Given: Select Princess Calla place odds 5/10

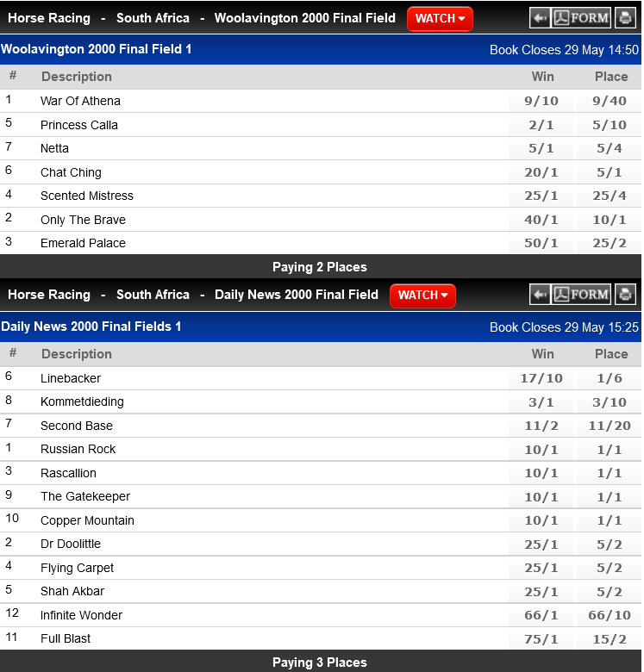Looking at the screenshot, I should [x=610, y=125].
